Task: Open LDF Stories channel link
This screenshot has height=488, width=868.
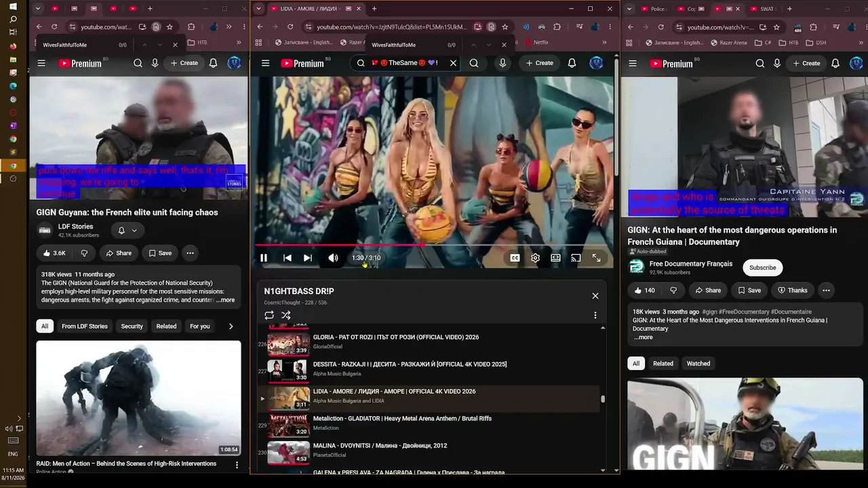Action: click(75, 226)
